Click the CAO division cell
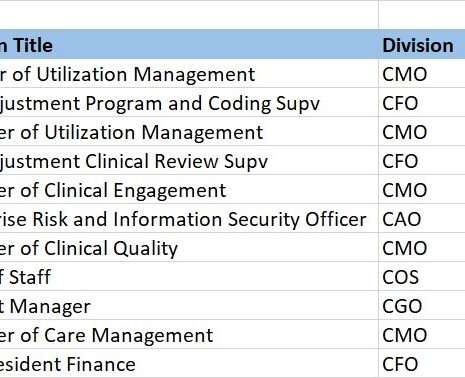This screenshot has width=465, height=378. 422,218
